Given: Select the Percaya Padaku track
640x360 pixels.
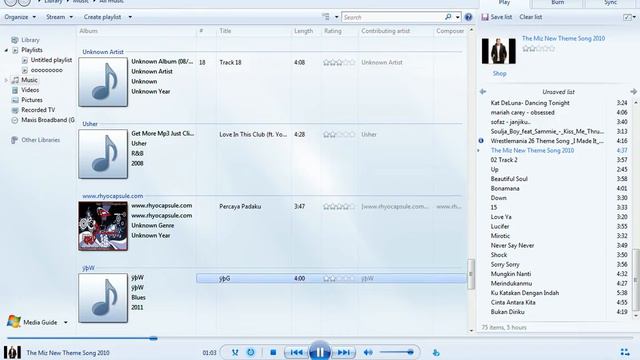Looking at the screenshot, I should click(x=240, y=207).
